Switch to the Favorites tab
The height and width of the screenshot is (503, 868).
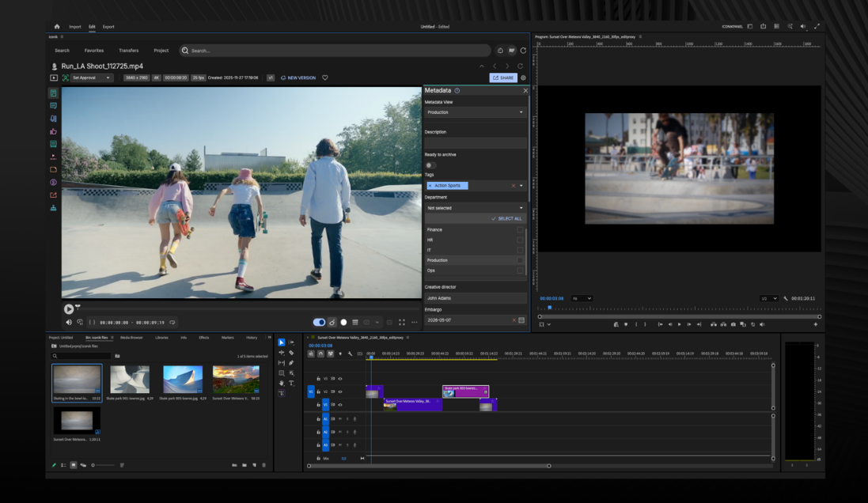[94, 51]
